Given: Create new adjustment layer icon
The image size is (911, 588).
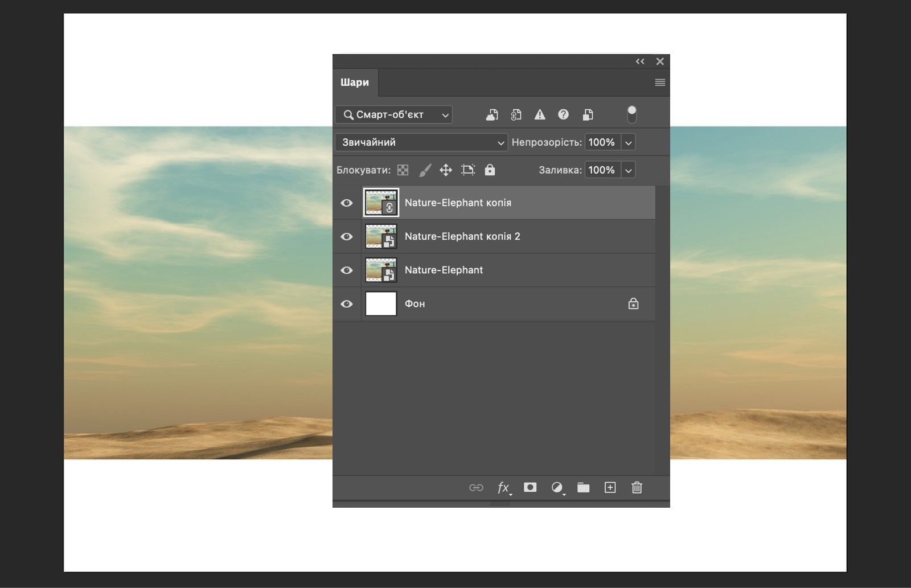Looking at the screenshot, I should point(557,487).
